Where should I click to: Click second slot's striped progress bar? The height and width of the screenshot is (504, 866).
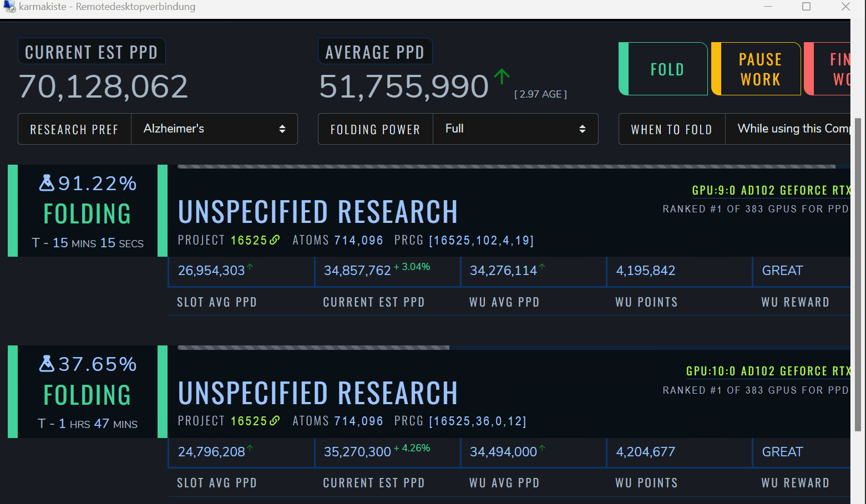[313, 348]
